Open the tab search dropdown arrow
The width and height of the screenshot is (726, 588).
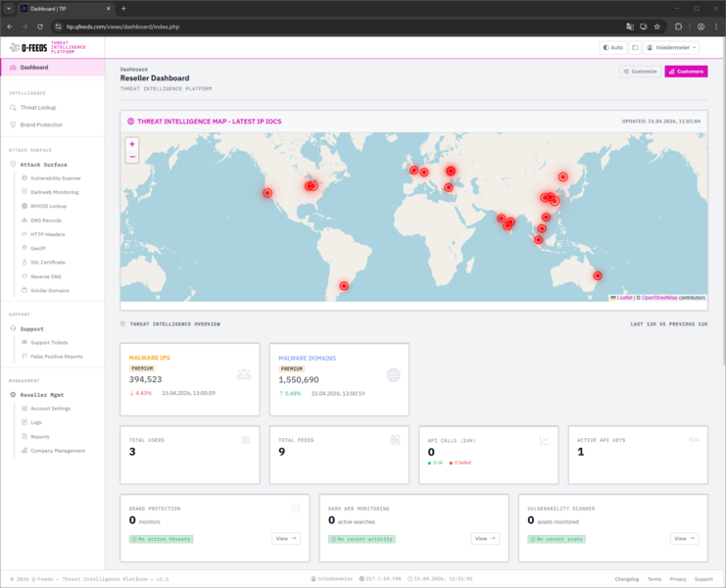click(9, 9)
